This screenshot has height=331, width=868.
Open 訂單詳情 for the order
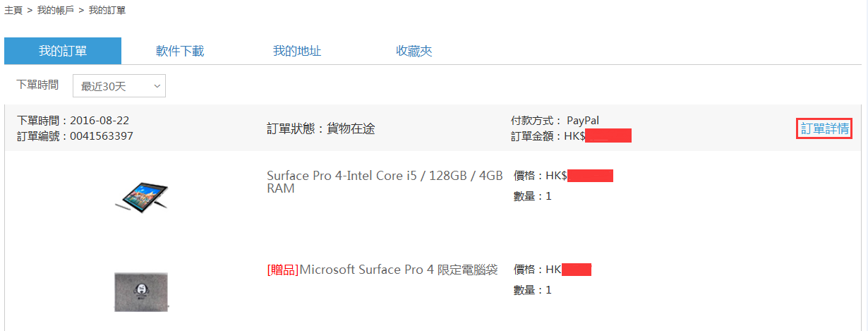click(x=824, y=128)
